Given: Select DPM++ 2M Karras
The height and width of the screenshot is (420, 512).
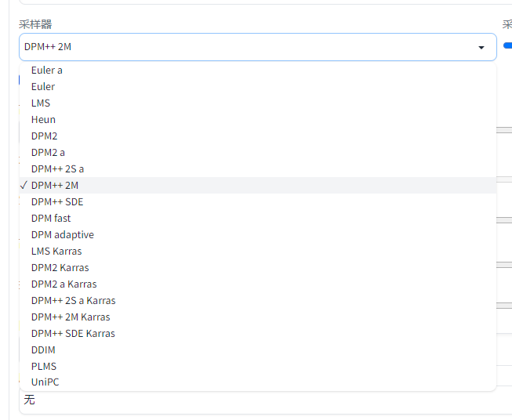Looking at the screenshot, I should coord(71,317).
